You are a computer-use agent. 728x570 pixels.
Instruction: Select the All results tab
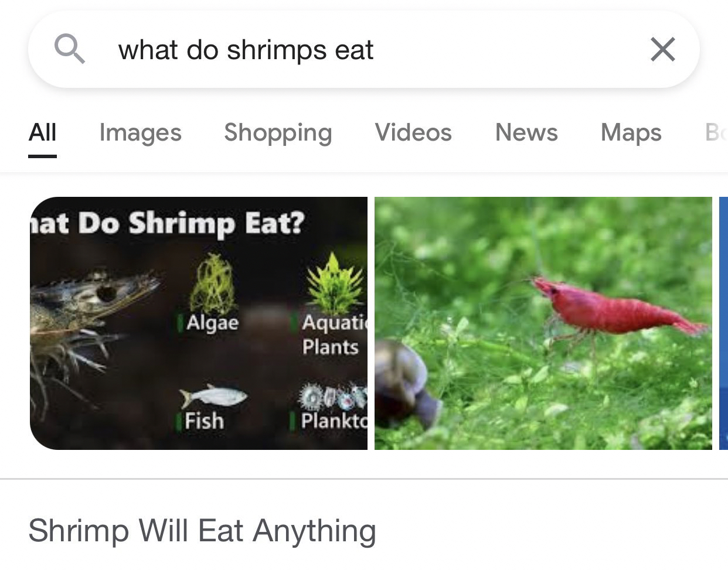click(43, 132)
